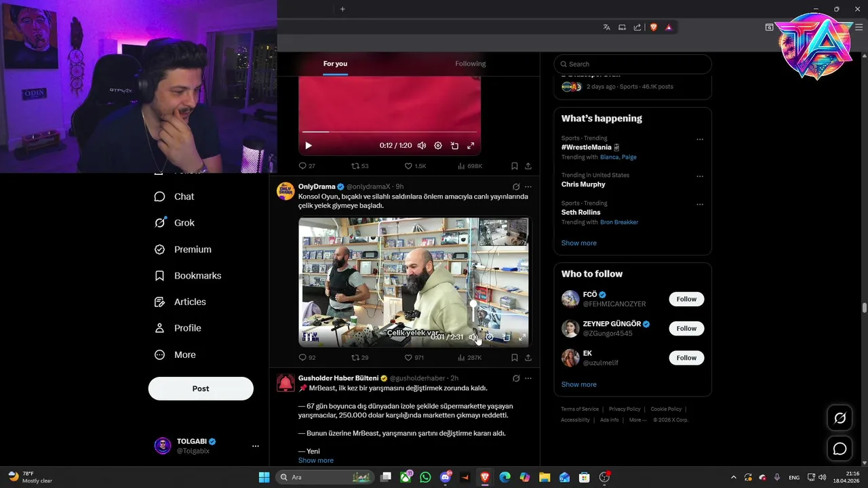Follow the EK account

tap(686, 358)
